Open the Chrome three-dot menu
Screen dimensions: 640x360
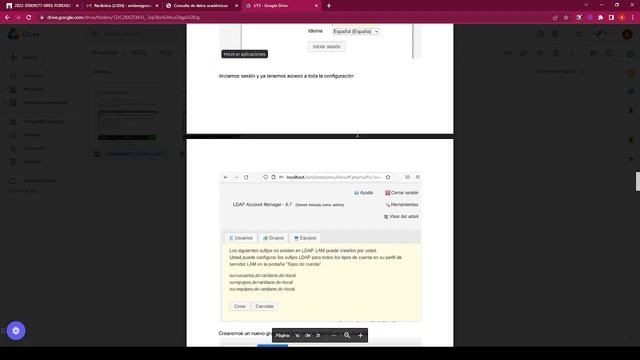[x=633, y=18]
